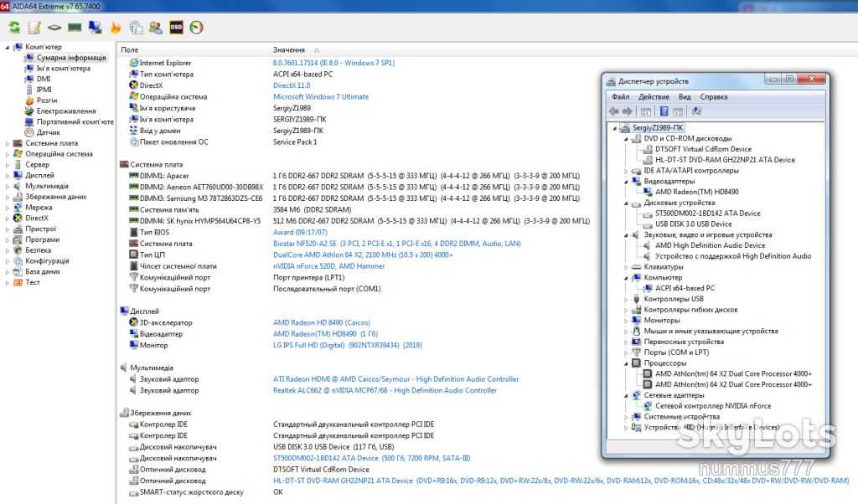Screen dimensions: 858x504
Task: Click the green memory module toolbar icon
Action: click(75, 28)
